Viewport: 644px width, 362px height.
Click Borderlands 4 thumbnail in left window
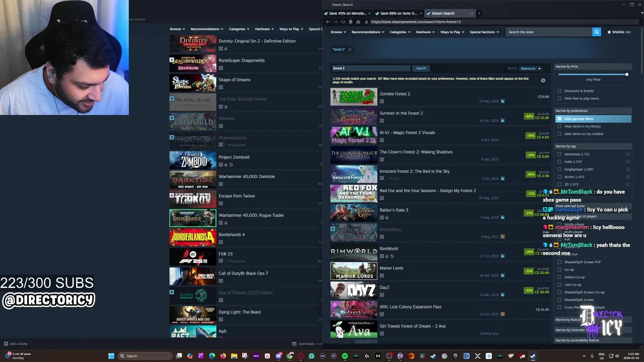click(193, 238)
